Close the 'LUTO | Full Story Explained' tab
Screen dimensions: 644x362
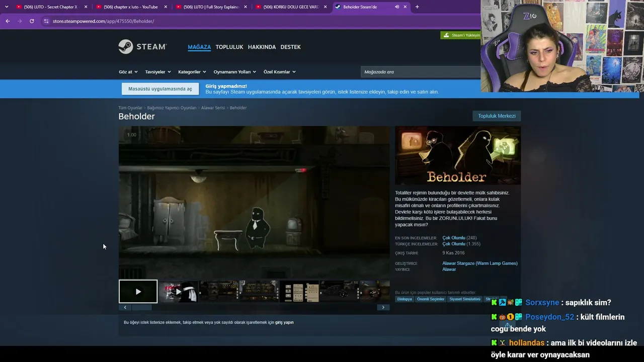[x=246, y=7]
